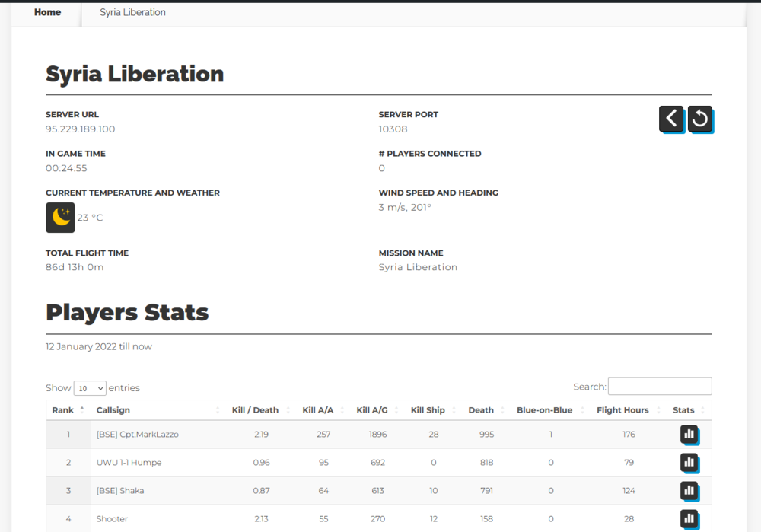The height and width of the screenshot is (532, 761).
Task: Click Kill / Death value 0.96
Action: [261, 463]
